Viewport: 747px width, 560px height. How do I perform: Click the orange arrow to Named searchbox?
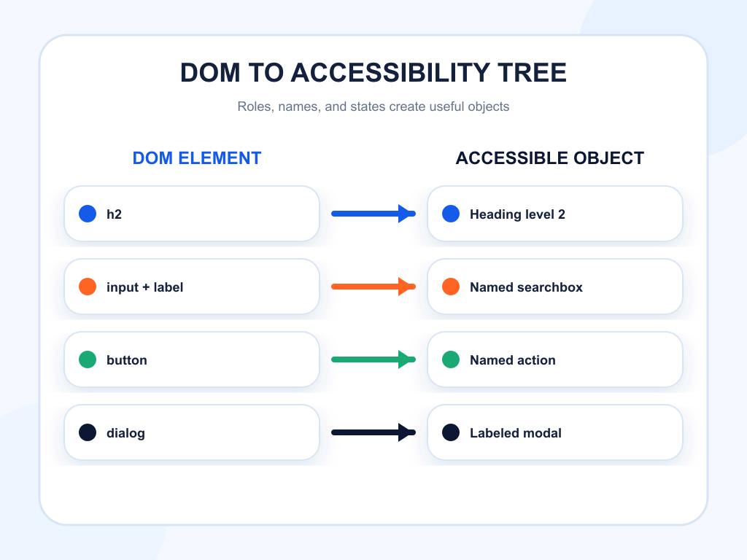tap(373, 287)
